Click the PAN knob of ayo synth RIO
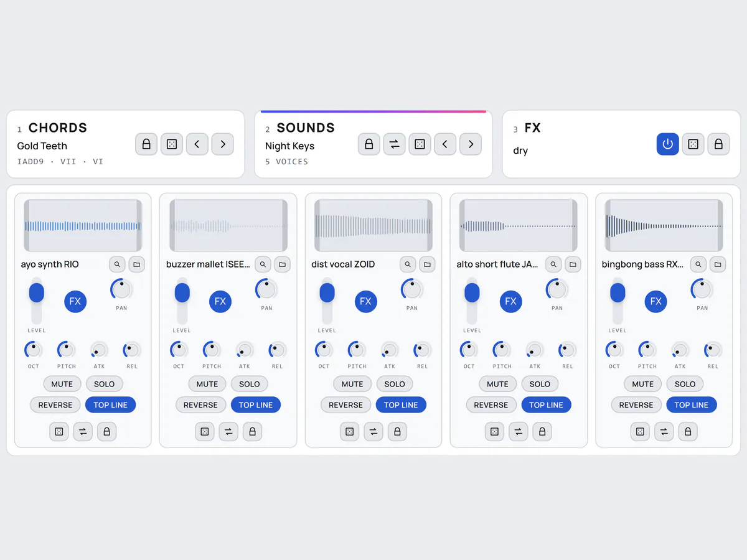The width and height of the screenshot is (747, 560). pos(121,289)
